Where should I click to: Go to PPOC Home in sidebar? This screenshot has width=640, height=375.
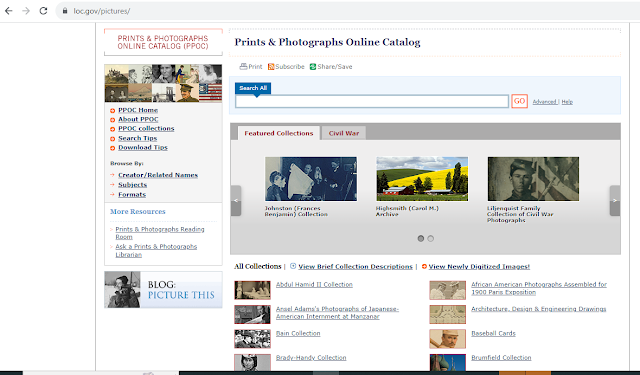(x=138, y=110)
